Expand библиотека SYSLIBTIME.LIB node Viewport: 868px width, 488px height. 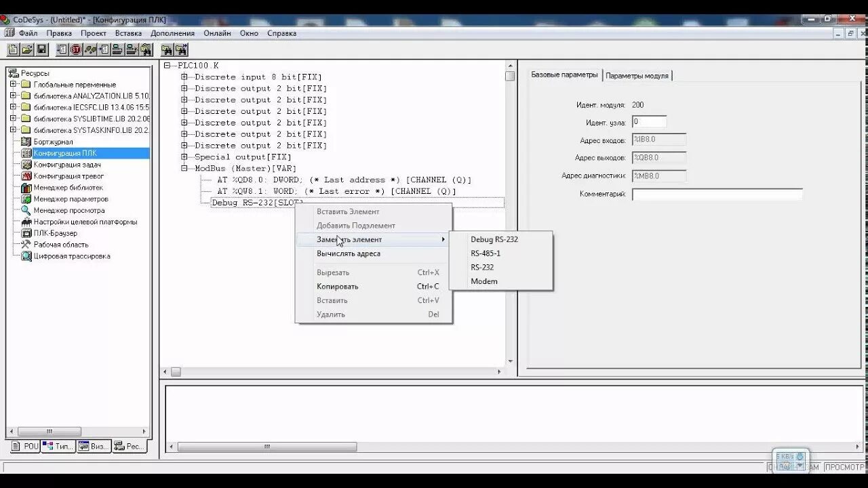pyautogui.click(x=13, y=119)
